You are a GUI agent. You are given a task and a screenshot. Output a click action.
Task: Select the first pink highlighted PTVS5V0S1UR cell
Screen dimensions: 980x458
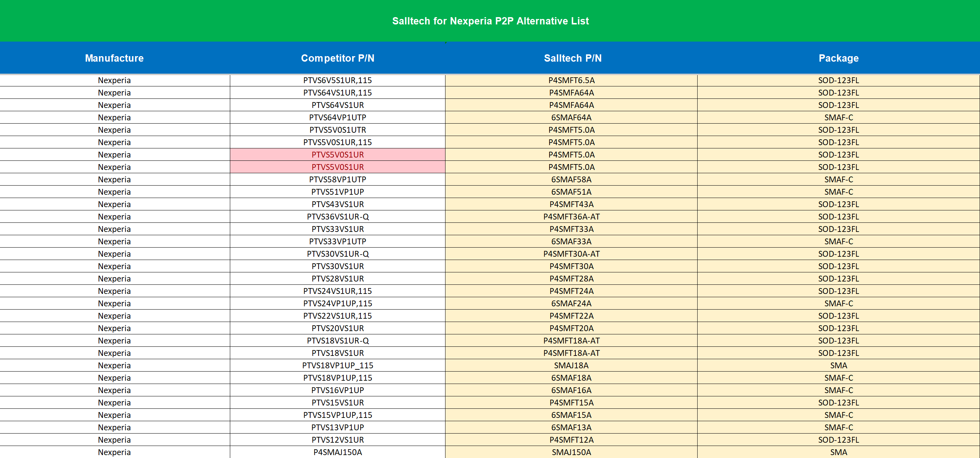click(337, 155)
